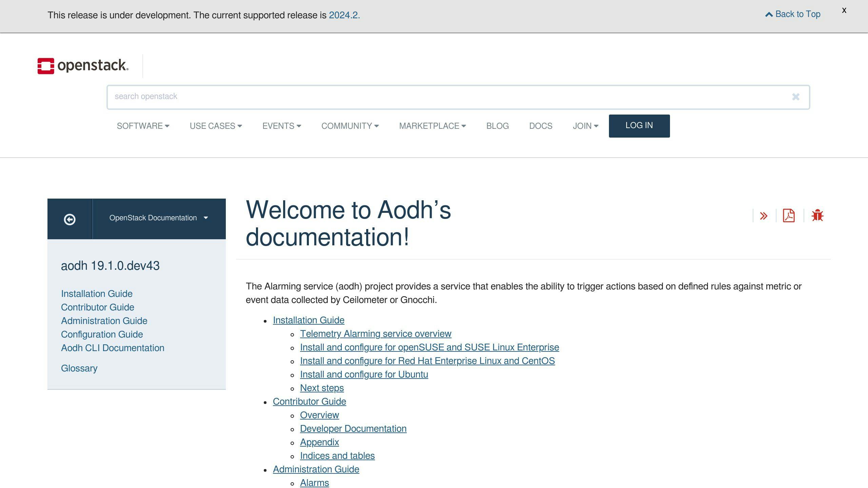Dismiss the release banner with the X

(x=844, y=10)
